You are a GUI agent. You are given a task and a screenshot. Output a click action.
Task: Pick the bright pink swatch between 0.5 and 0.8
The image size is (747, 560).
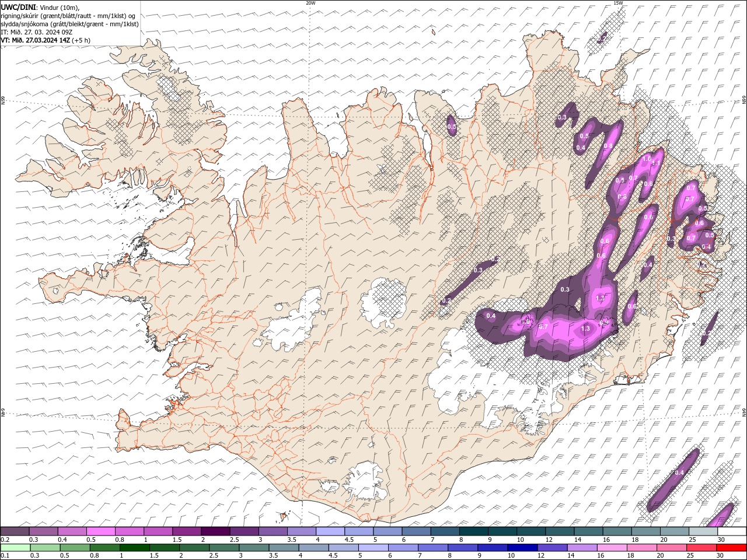[x=100, y=531]
